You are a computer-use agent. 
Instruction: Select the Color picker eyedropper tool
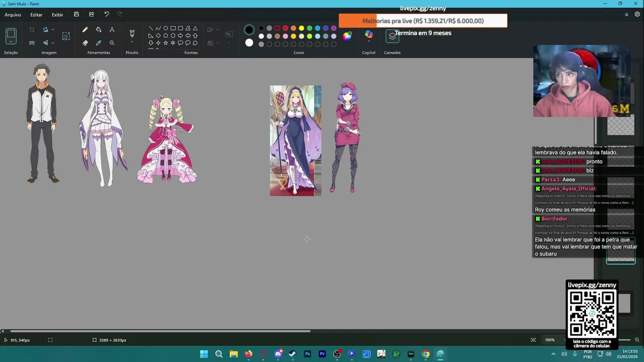(99, 43)
